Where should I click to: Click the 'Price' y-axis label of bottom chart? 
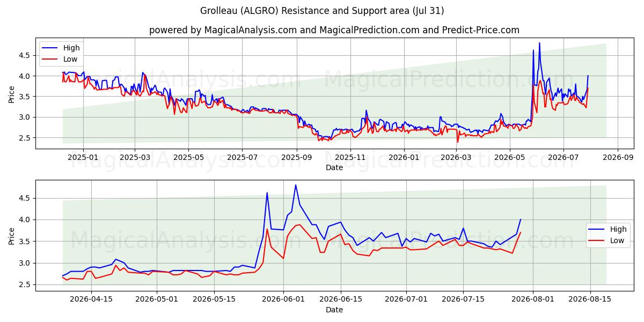click(x=12, y=236)
